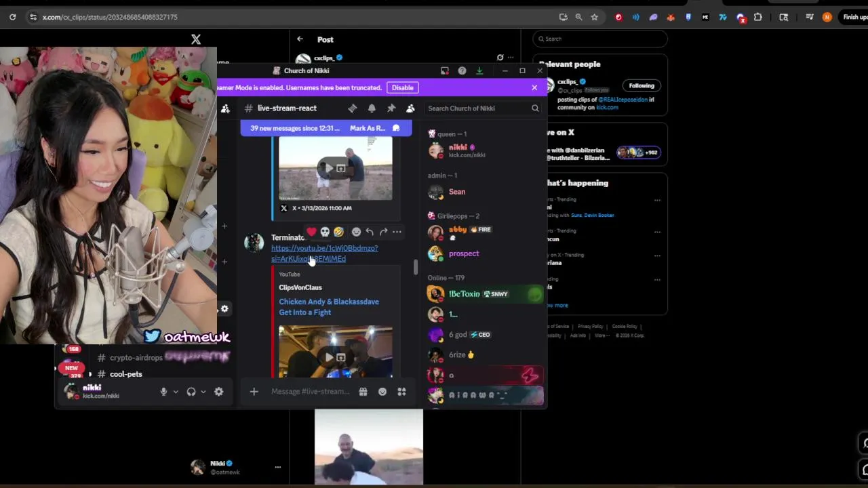
Task: Open kick.com link in cxclips_ bio
Action: [x=607, y=107]
